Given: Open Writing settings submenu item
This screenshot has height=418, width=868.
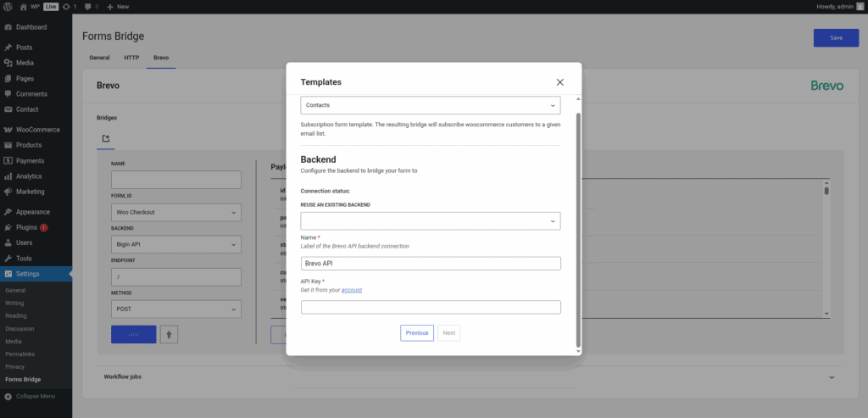Looking at the screenshot, I should [14, 303].
